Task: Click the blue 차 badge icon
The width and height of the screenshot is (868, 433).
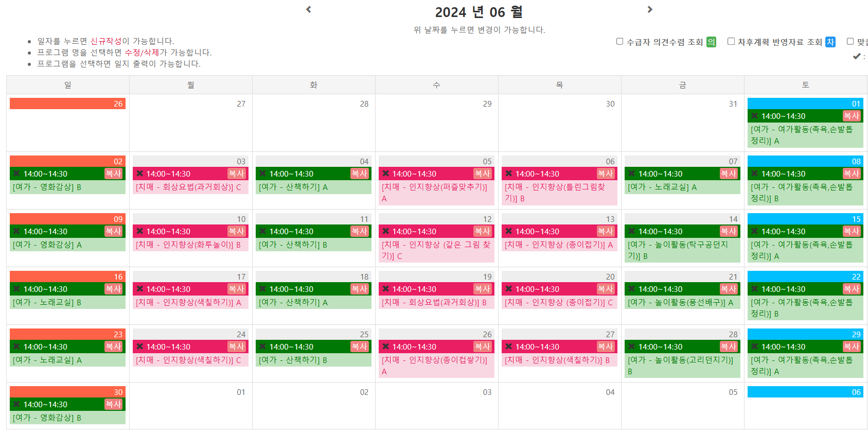Action: click(830, 42)
